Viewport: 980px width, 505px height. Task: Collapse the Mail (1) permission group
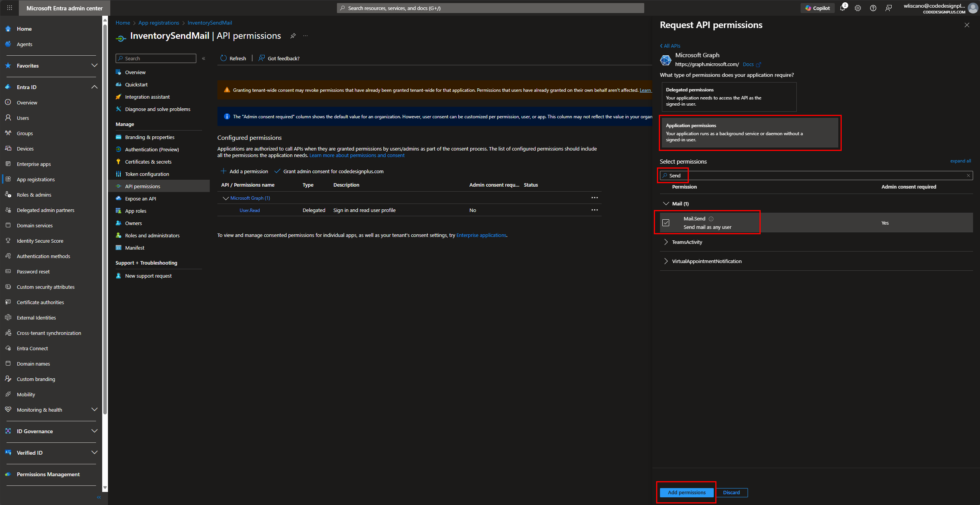[666, 204]
